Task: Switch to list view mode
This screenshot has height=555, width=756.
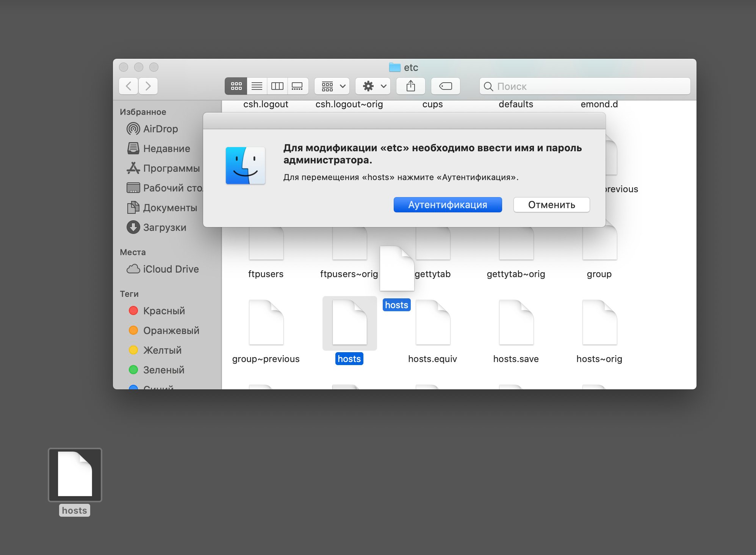Action: pos(257,86)
